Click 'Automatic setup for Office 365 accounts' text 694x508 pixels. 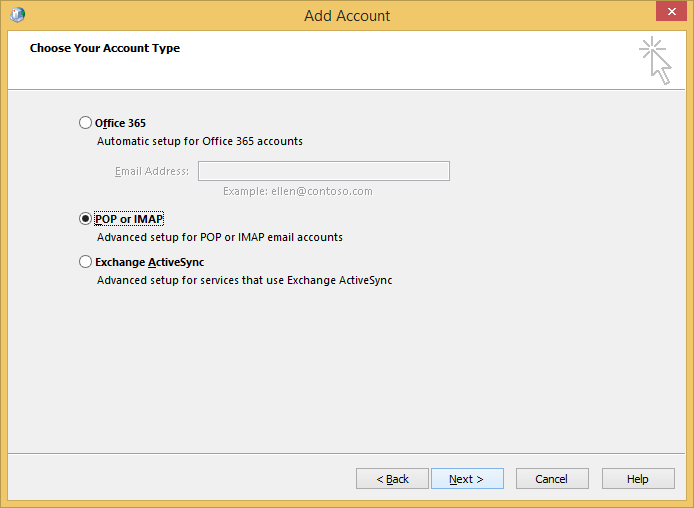click(200, 141)
